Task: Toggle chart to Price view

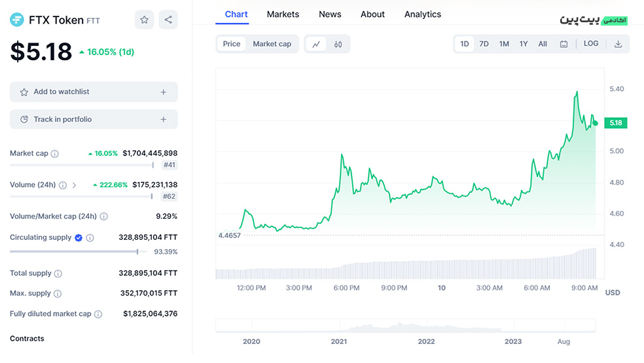Action: coord(232,44)
